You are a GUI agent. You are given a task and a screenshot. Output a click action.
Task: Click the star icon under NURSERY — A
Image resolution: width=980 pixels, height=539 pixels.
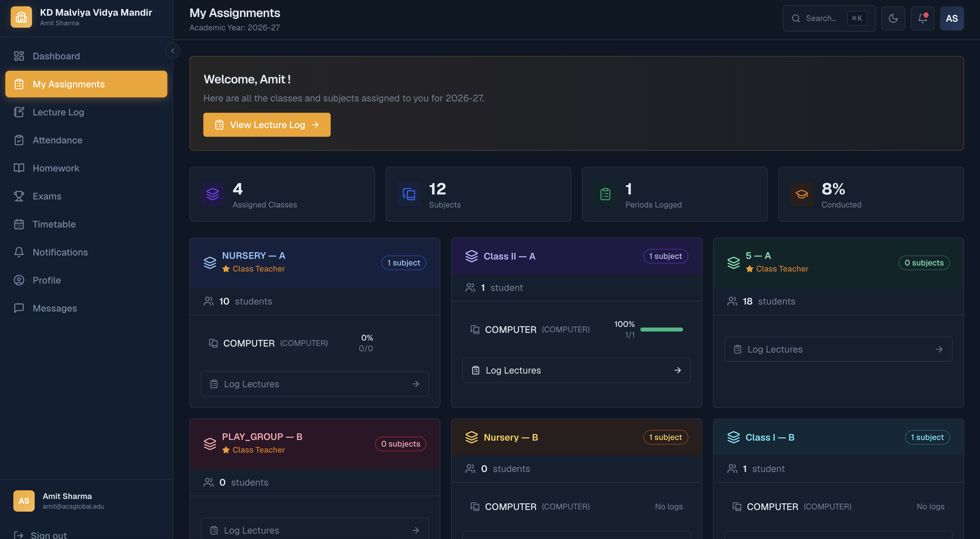tap(226, 269)
